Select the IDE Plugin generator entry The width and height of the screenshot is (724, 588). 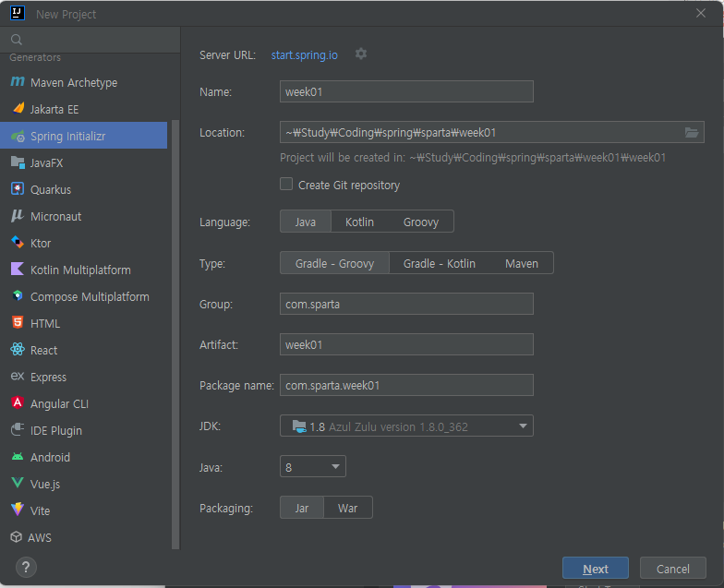pyautogui.click(x=83, y=430)
